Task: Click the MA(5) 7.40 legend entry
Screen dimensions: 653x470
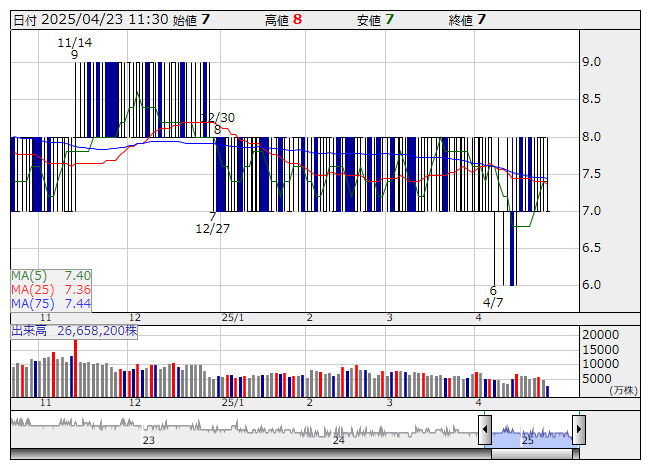Action: (51, 276)
